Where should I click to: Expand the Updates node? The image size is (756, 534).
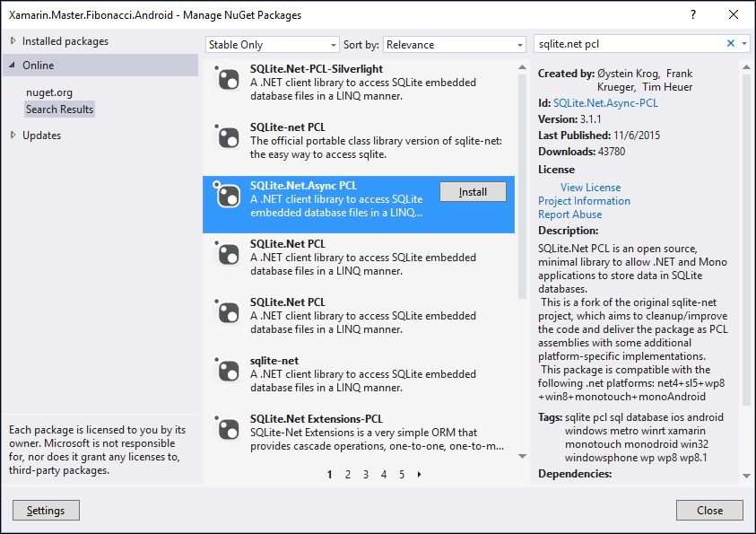(x=13, y=135)
